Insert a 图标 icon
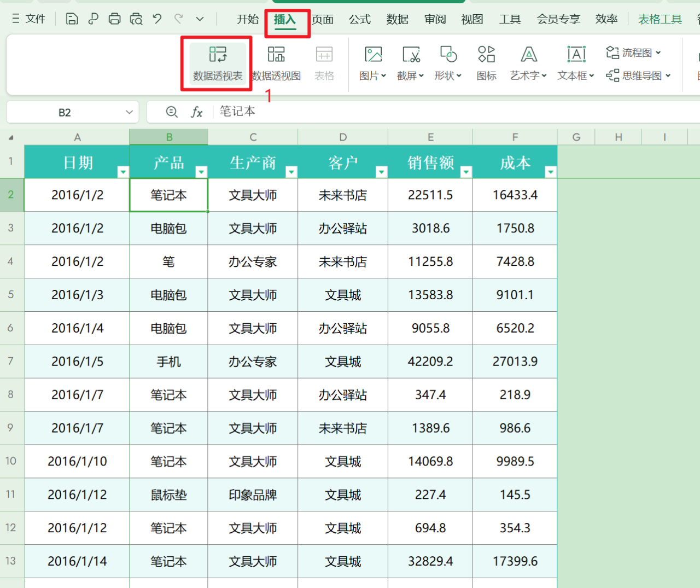700x588 pixels. [x=486, y=63]
